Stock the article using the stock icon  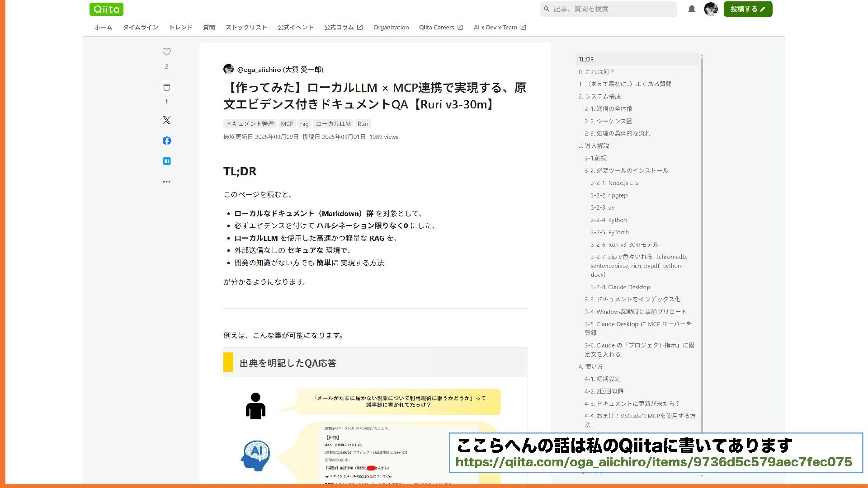click(167, 87)
